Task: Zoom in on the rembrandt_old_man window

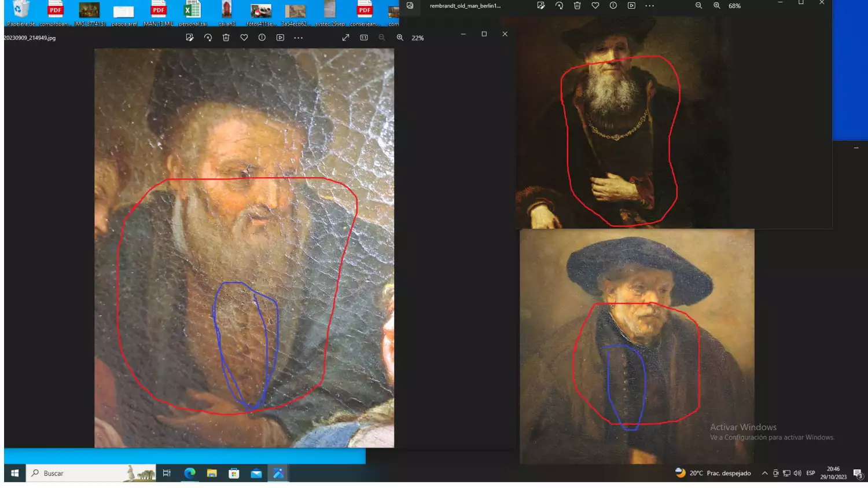Action: [x=717, y=6]
